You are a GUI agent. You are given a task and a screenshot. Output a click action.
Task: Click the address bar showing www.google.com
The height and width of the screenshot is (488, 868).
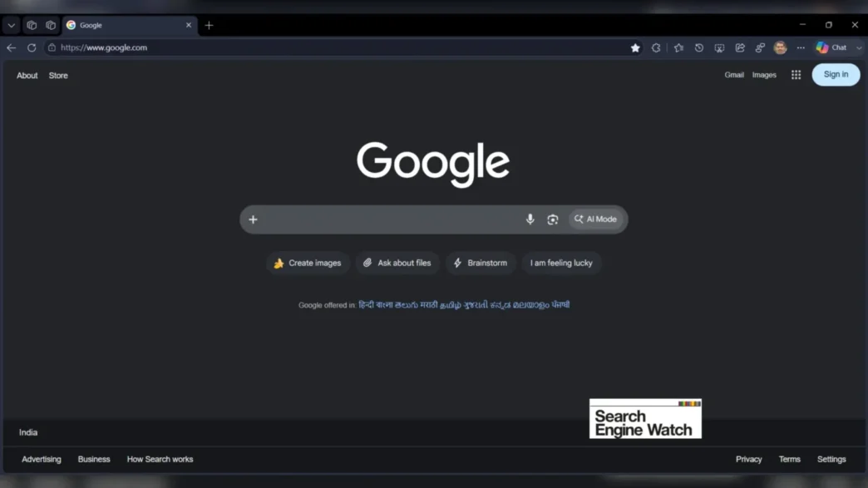coord(343,47)
